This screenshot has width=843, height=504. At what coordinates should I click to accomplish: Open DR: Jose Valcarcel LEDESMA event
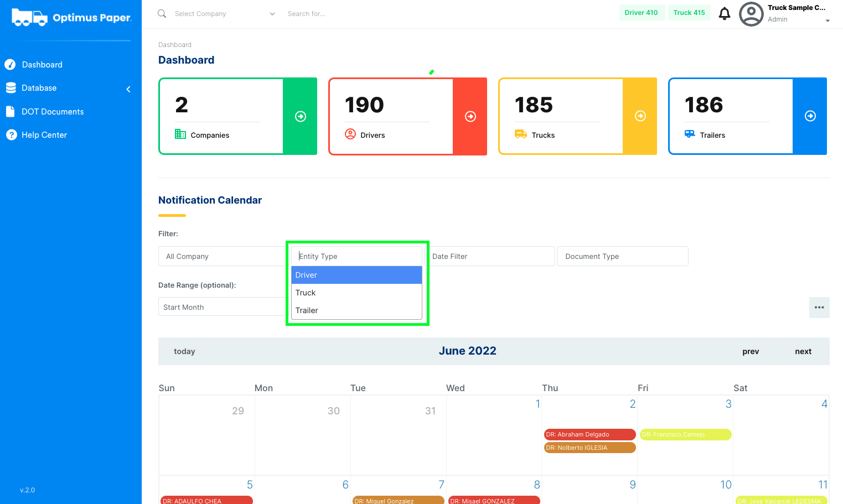pyautogui.click(x=782, y=500)
